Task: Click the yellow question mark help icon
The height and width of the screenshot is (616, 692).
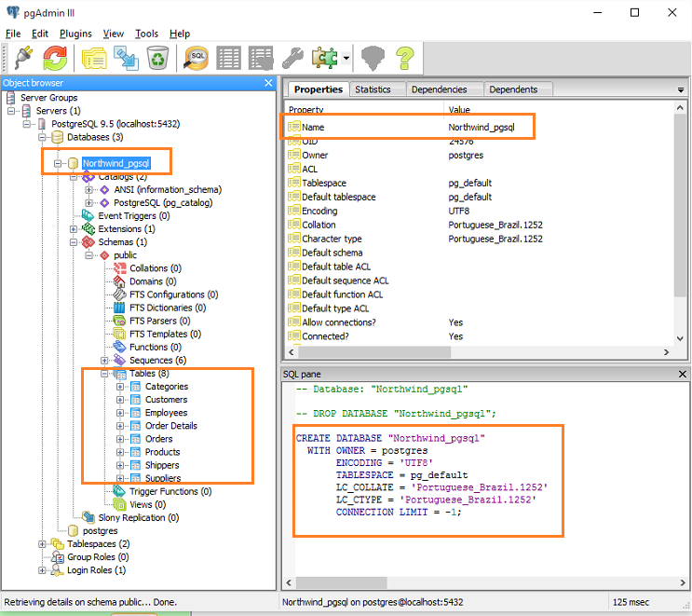Action: (405, 58)
